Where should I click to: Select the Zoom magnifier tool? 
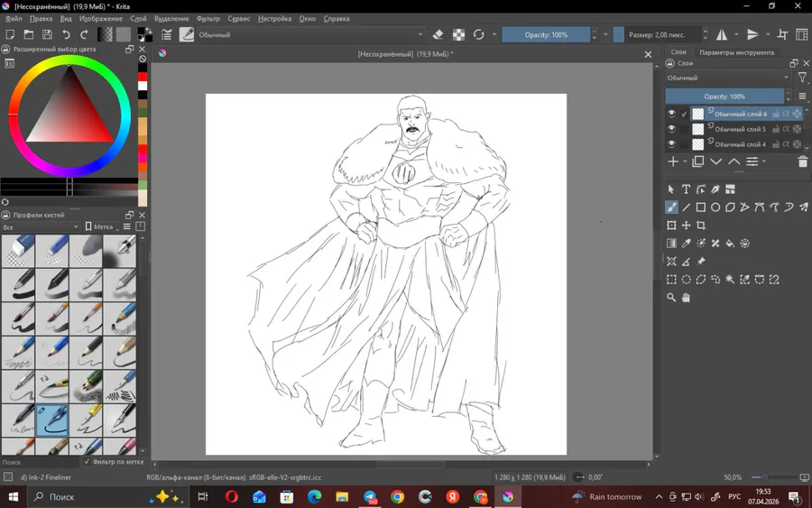(671, 298)
